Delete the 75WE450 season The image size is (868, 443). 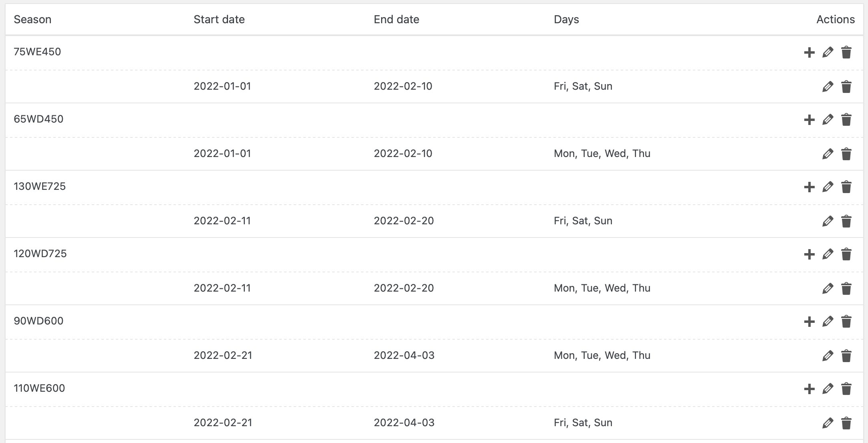[846, 52]
